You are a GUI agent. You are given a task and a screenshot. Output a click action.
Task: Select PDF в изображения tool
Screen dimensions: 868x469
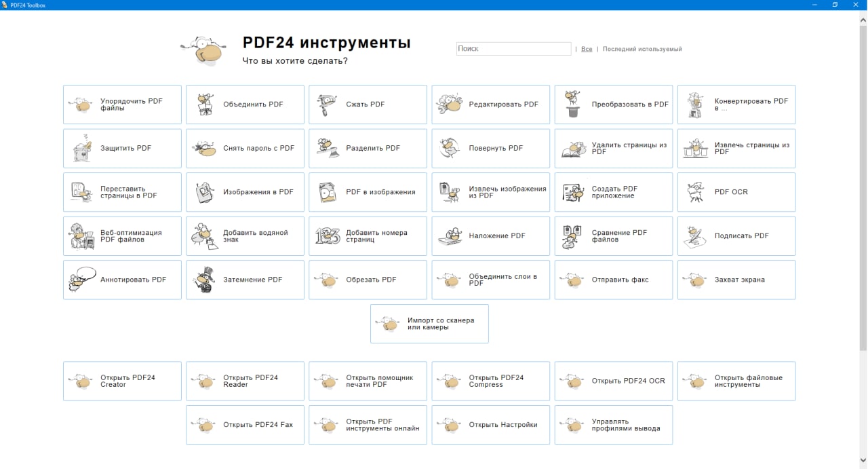click(368, 192)
